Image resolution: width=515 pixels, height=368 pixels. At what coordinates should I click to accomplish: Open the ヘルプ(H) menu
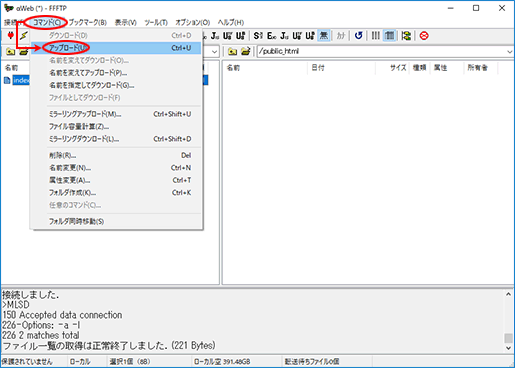pos(231,22)
